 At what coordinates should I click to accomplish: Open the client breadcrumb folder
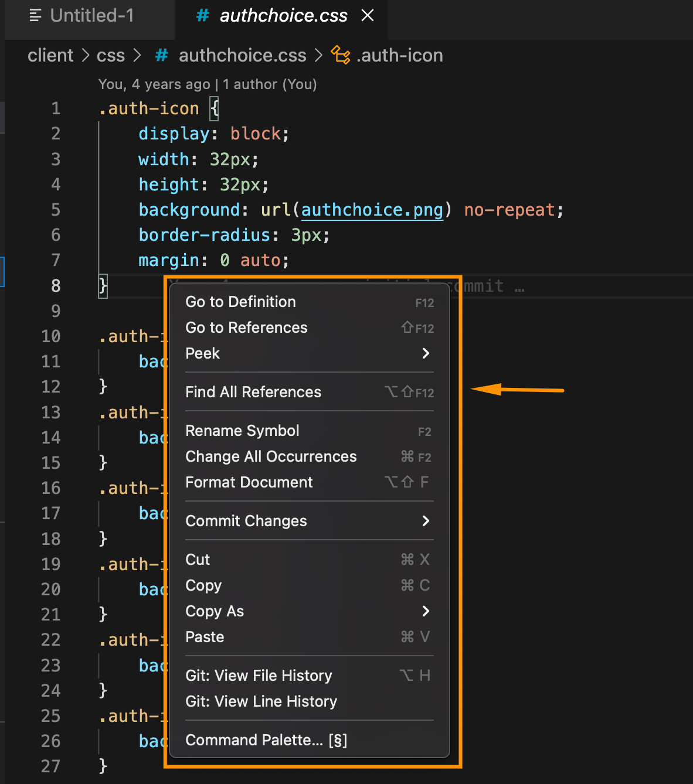tap(50, 56)
